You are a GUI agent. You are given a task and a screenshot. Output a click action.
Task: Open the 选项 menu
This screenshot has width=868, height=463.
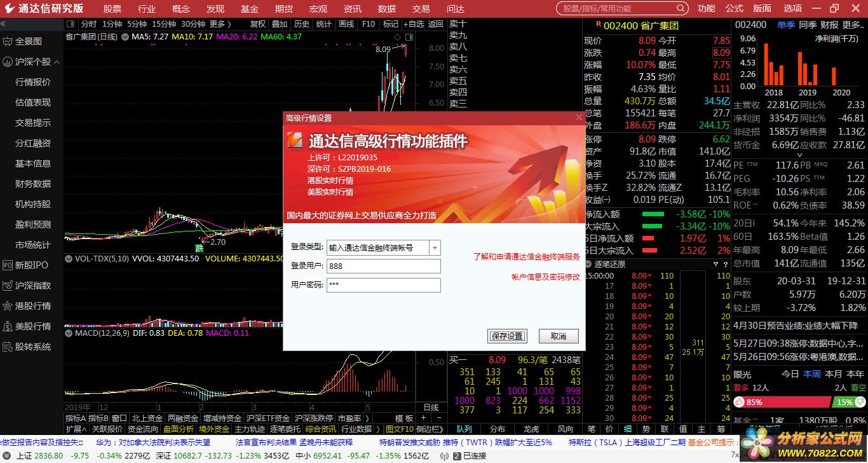[x=793, y=9]
